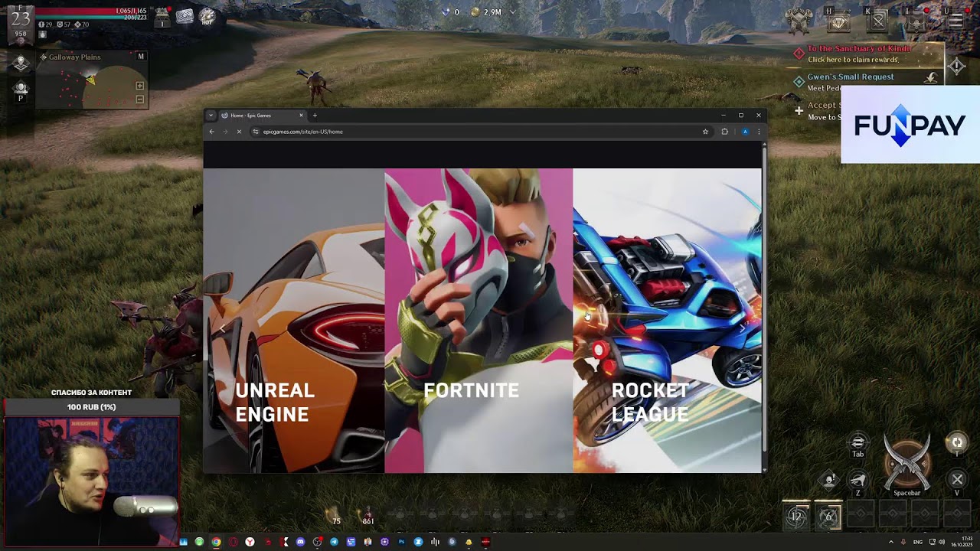The image size is (980, 551).
Task: Zoom in the minimap
Action: [139, 86]
